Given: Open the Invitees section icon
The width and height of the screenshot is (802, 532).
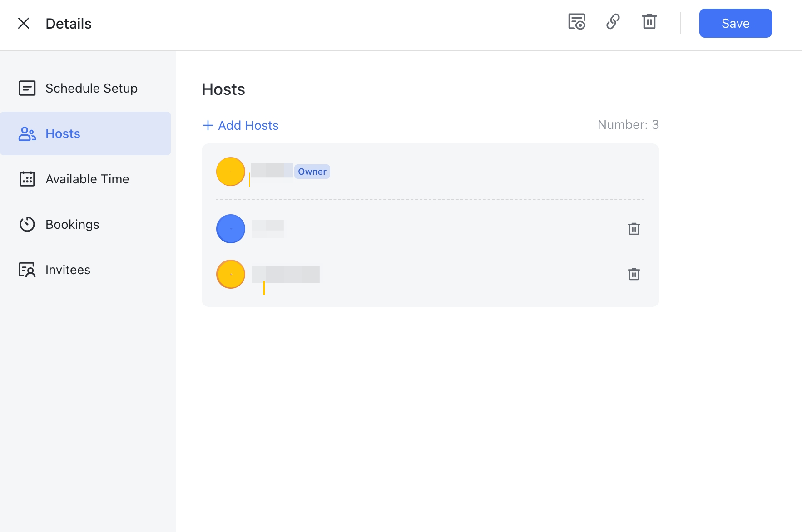Looking at the screenshot, I should click(27, 269).
